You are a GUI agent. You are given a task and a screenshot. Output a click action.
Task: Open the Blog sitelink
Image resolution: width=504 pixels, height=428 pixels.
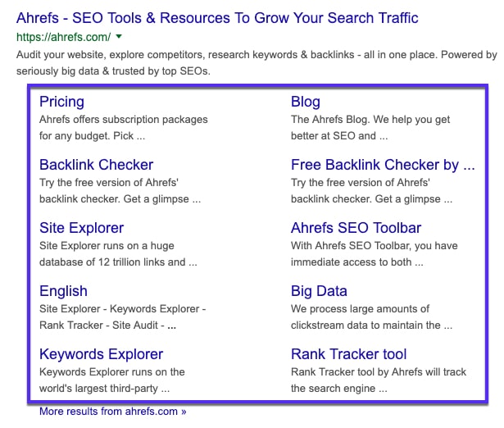coord(306,102)
